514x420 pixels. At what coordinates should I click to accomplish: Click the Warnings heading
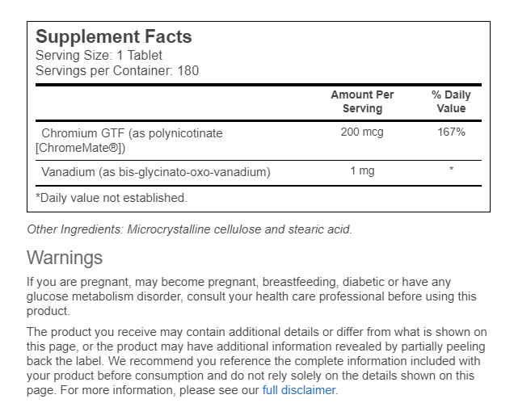coord(65,258)
